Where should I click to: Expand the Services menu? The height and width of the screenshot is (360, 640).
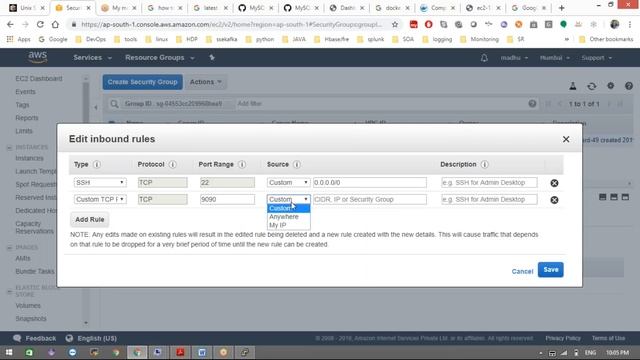92,58
